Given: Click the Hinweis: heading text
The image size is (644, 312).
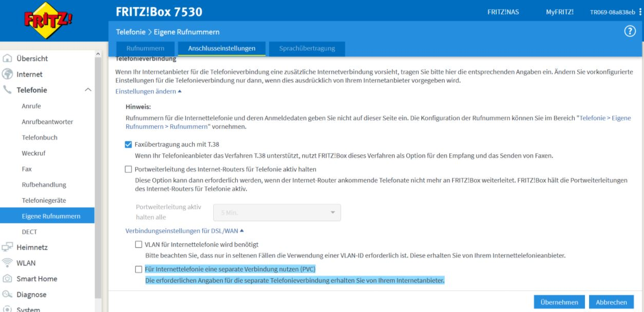Looking at the screenshot, I should point(138,107).
